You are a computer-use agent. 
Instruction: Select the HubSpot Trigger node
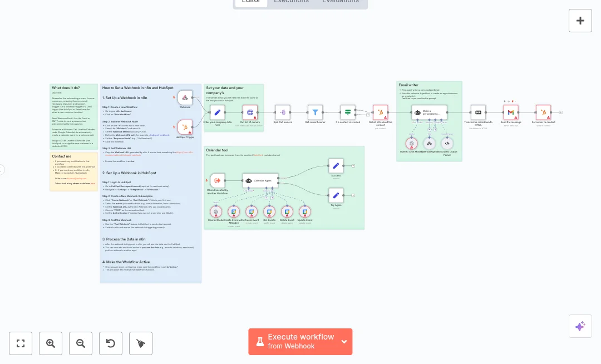tap(185, 127)
